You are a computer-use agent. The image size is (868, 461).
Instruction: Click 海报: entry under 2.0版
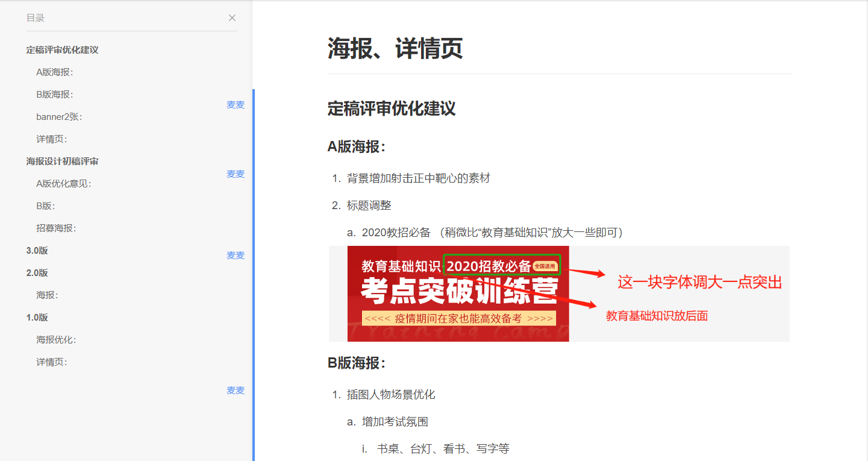pos(47,295)
